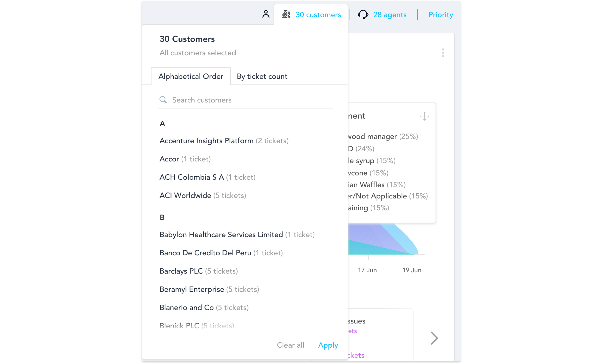Click the search magnifier icon

point(163,100)
